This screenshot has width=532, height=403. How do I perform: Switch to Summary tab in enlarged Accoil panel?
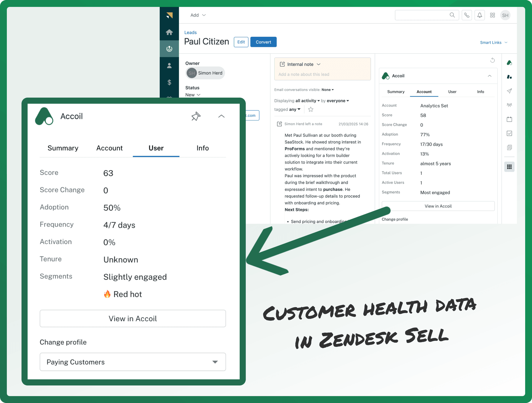coord(63,148)
